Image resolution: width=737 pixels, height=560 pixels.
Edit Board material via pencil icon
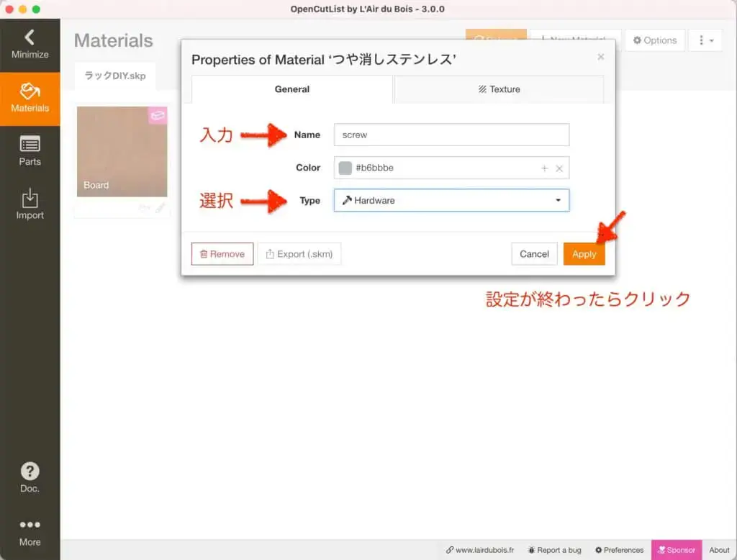(160, 208)
